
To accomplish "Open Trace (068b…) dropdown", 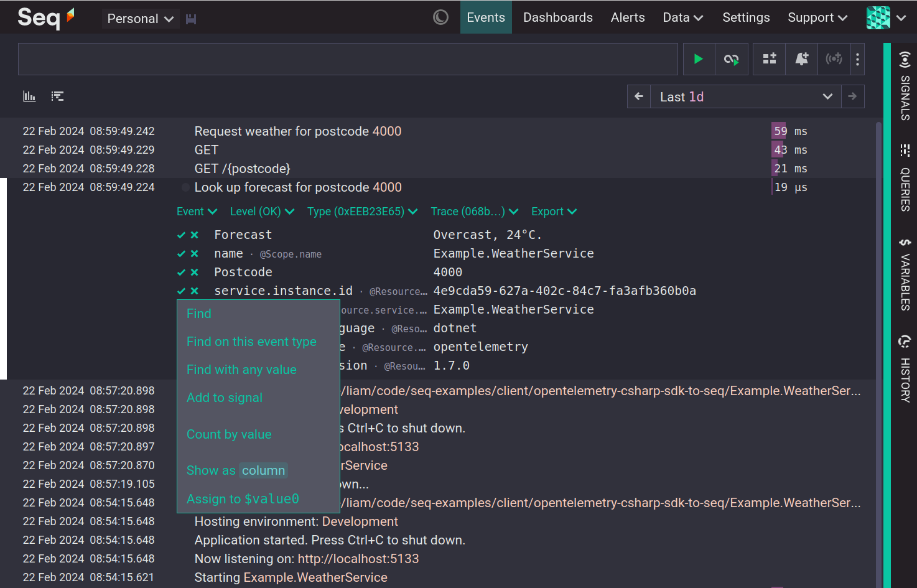I will (475, 212).
